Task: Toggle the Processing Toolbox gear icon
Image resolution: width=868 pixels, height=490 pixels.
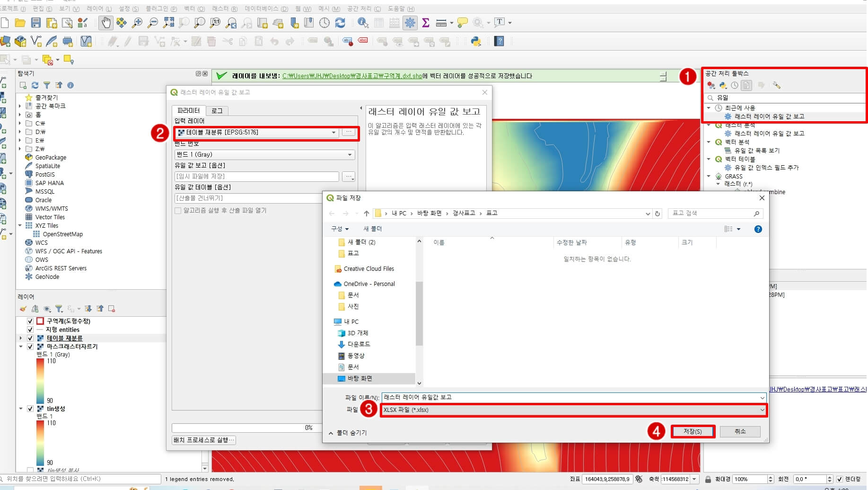Action: pyautogui.click(x=410, y=23)
